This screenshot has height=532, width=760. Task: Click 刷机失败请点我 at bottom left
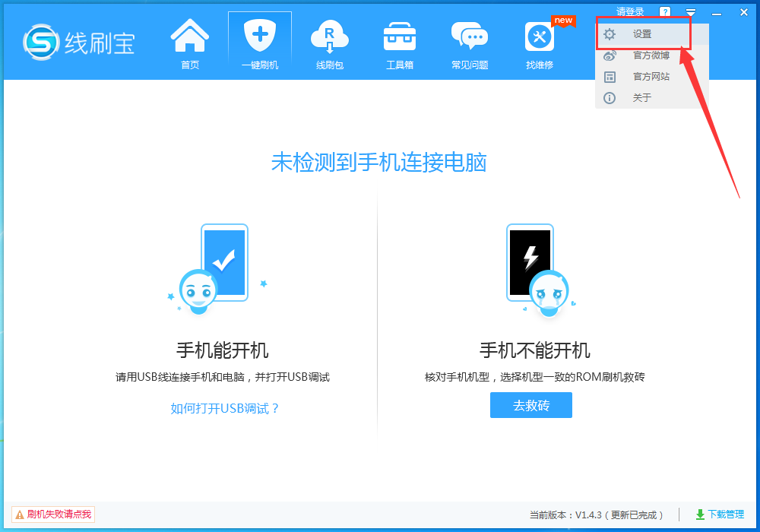(x=52, y=515)
